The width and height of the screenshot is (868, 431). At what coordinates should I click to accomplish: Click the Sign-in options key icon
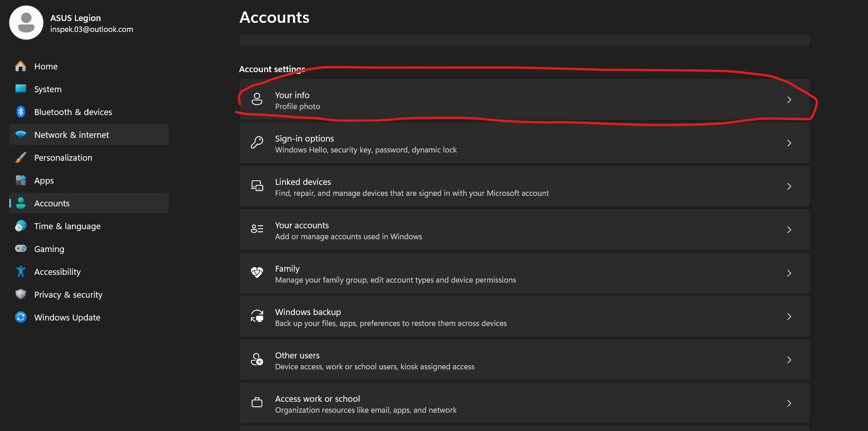pos(257,143)
